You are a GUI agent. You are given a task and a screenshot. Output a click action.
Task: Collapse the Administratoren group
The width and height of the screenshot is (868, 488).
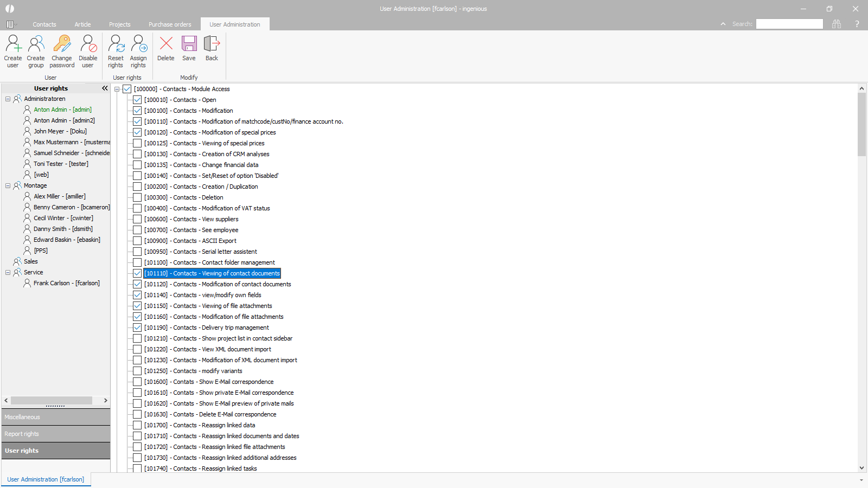pyautogui.click(x=8, y=99)
